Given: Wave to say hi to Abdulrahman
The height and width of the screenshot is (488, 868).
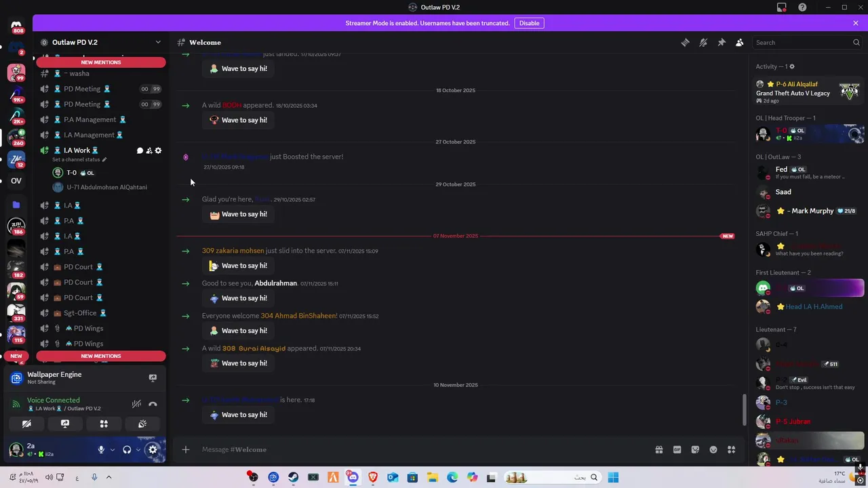Looking at the screenshot, I should tap(238, 298).
